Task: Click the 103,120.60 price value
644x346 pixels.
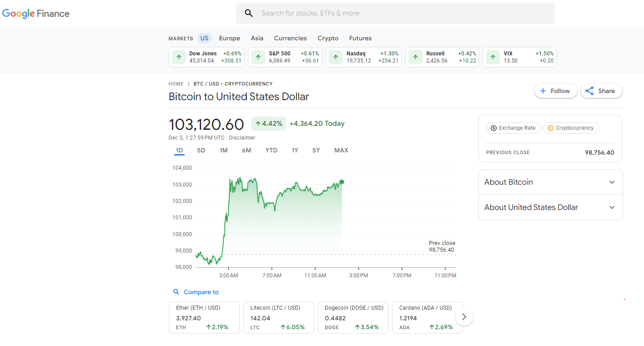Action: (x=206, y=124)
